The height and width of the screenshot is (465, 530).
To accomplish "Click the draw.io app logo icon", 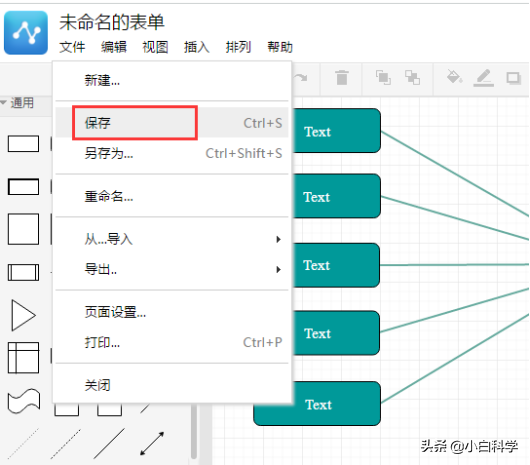I will point(26,32).
